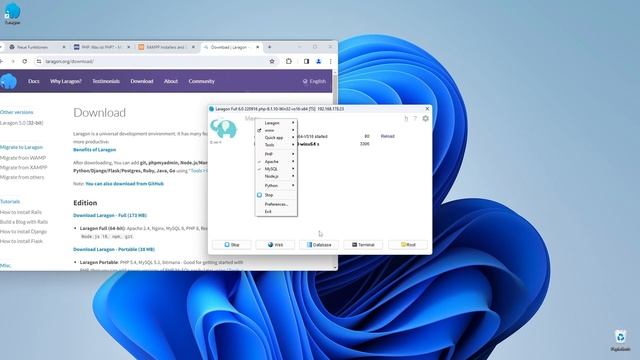Toggle the MySQL checkmark menu item
This screenshot has width=640, height=360.
[x=276, y=169]
